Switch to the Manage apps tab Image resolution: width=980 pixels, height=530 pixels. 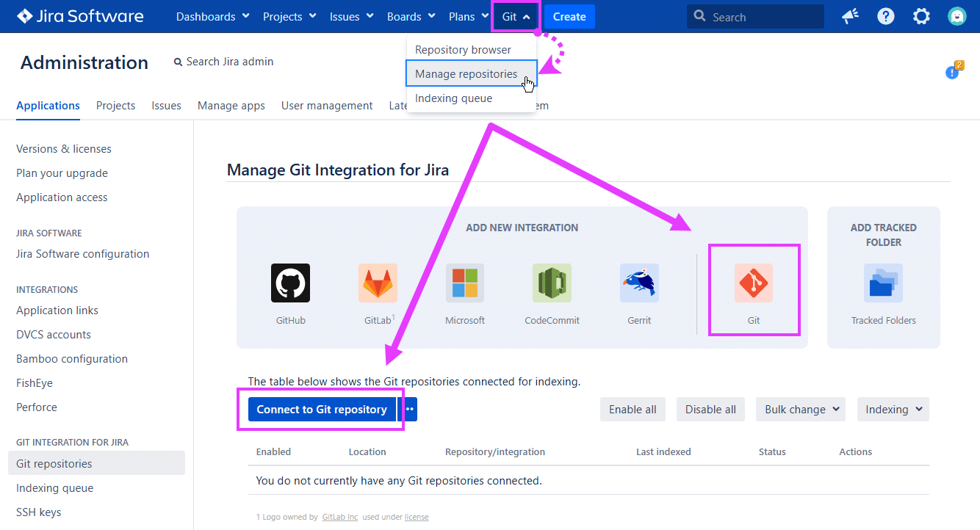tap(231, 106)
